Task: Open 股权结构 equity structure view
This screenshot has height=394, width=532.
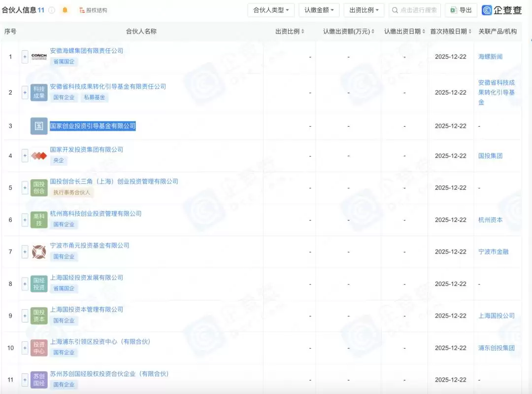Action: 93,10
